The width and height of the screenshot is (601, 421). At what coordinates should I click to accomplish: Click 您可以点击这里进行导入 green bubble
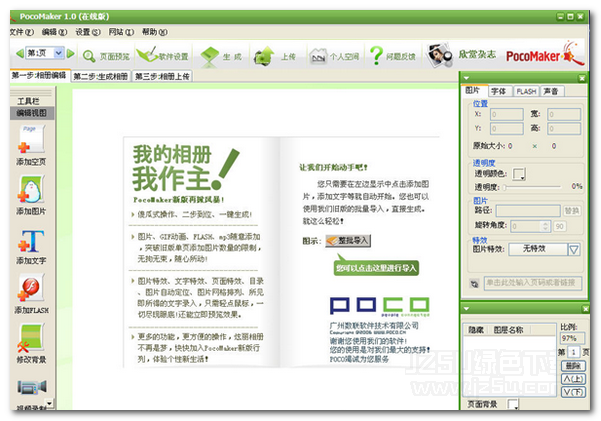pos(376,268)
